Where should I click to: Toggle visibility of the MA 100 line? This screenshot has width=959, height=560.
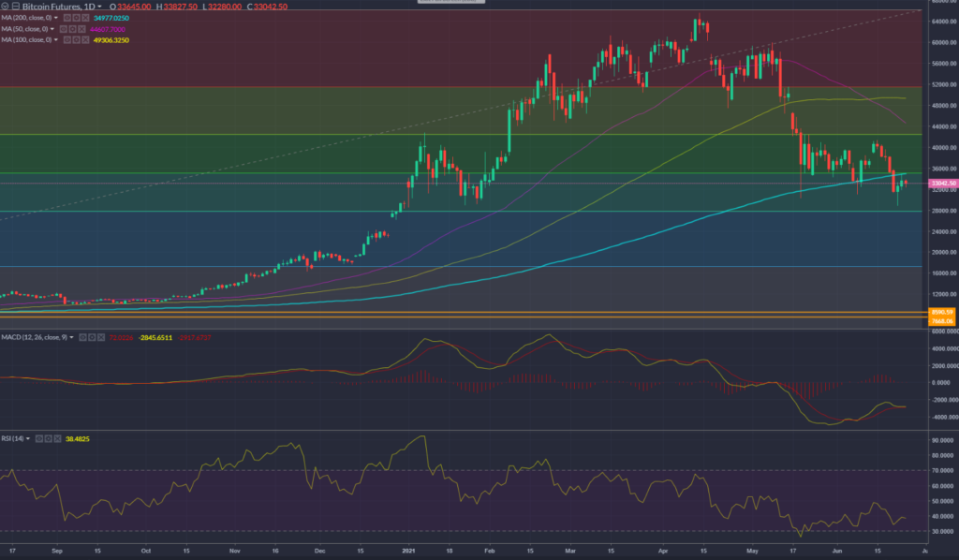coord(66,40)
